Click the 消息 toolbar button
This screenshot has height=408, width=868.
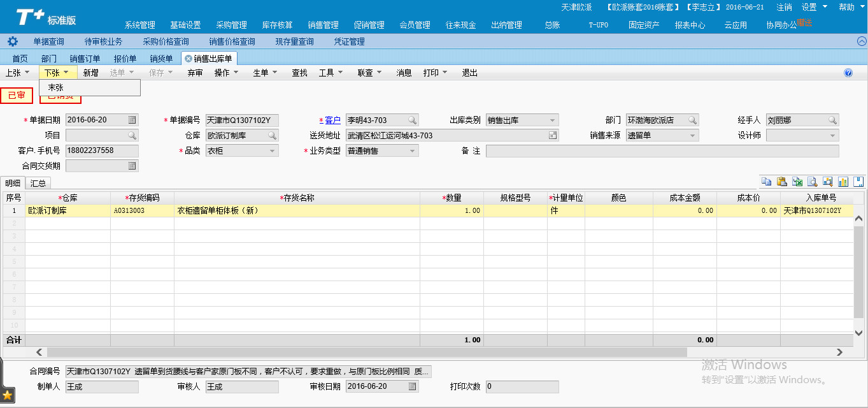click(404, 73)
